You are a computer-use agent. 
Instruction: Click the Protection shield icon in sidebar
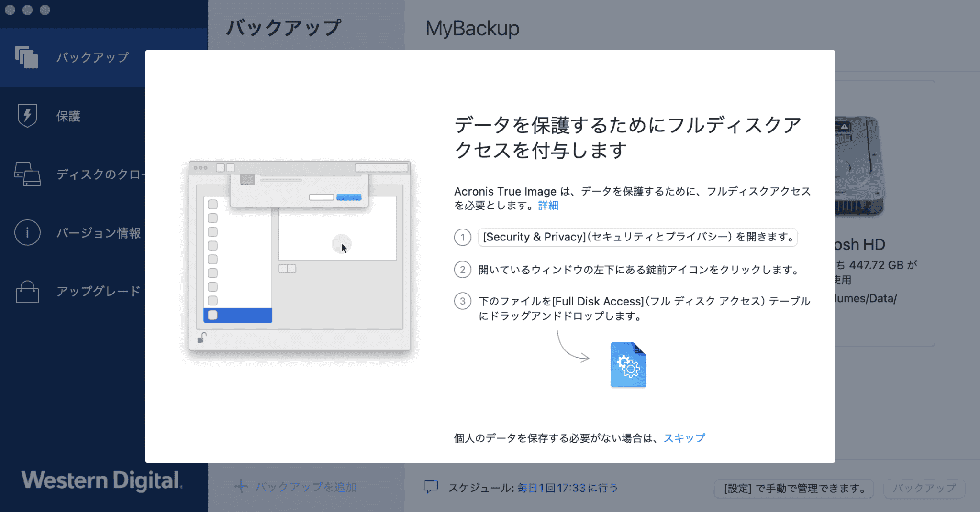point(27,116)
